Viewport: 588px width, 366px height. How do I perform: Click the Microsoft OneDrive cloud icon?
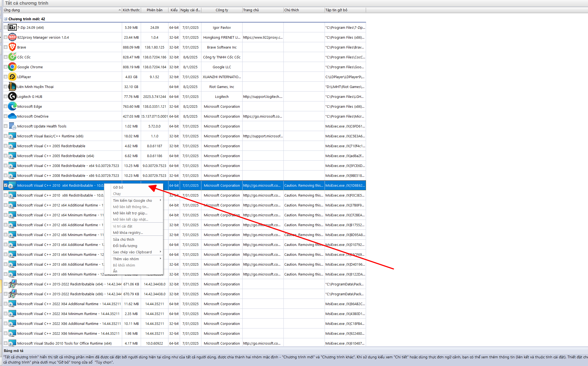12,116
